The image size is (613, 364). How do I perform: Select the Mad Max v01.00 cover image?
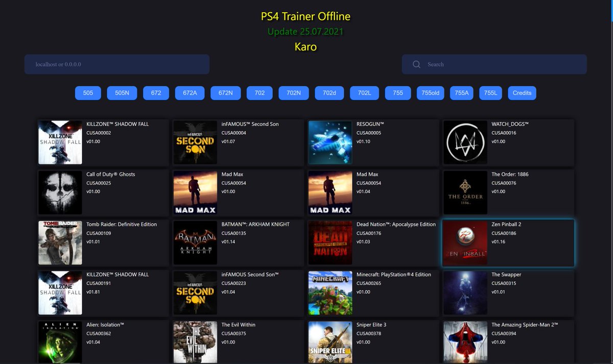point(195,192)
